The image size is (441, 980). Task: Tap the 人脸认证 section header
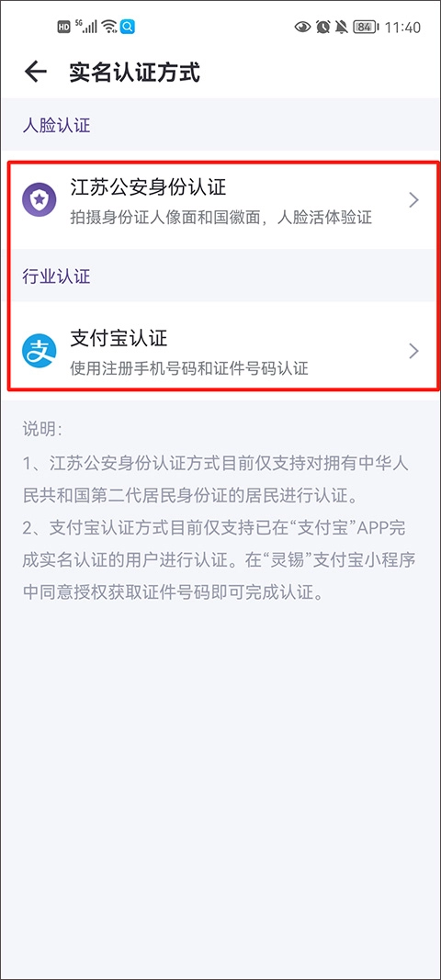(x=56, y=125)
